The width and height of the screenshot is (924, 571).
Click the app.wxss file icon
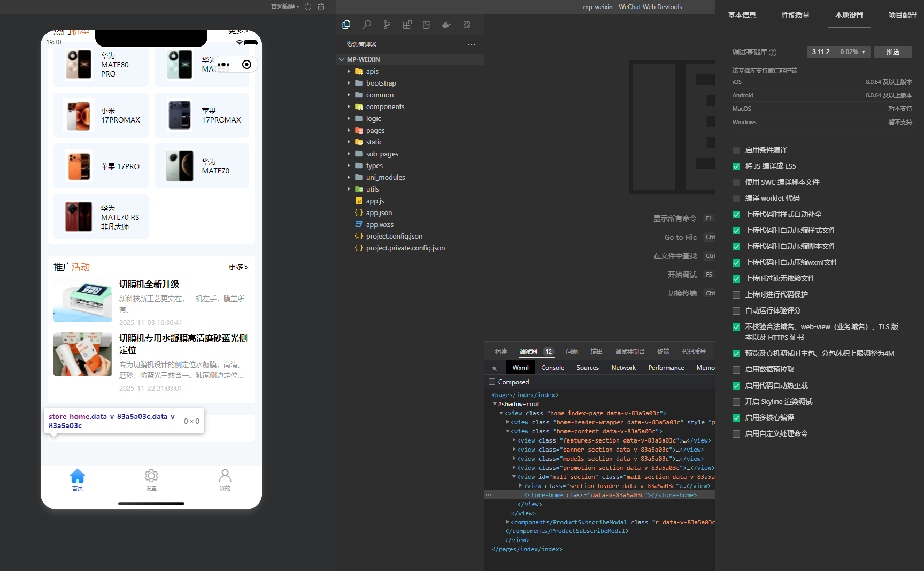tap(359, 225)
